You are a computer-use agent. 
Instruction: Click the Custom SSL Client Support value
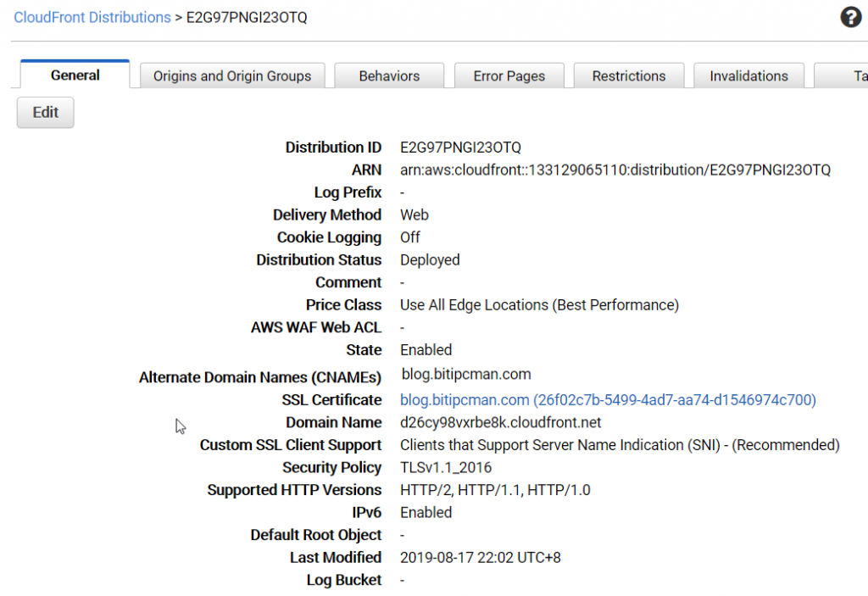tap(620, 445)
